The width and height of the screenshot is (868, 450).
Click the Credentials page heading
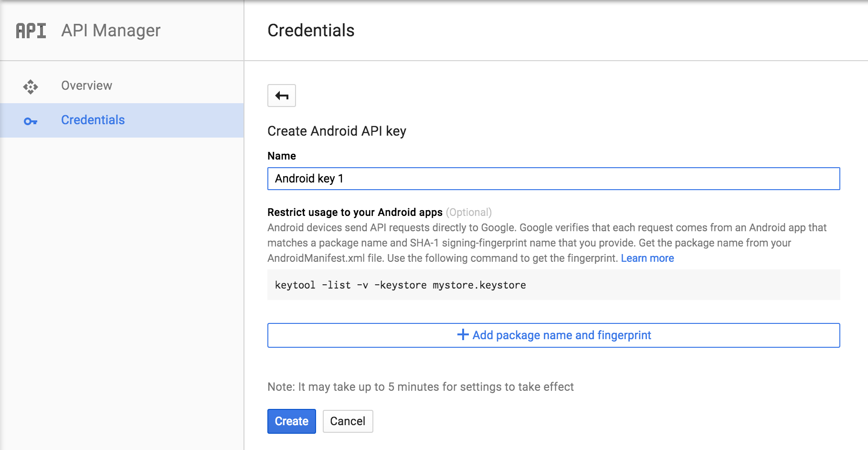pyautogui.click(x=311, y=31)
